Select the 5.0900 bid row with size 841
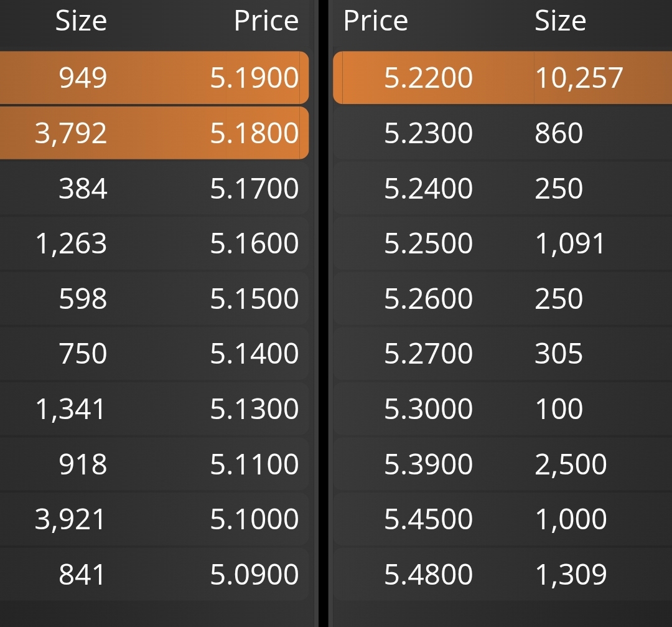672x627 pixels. click(154, 574)
